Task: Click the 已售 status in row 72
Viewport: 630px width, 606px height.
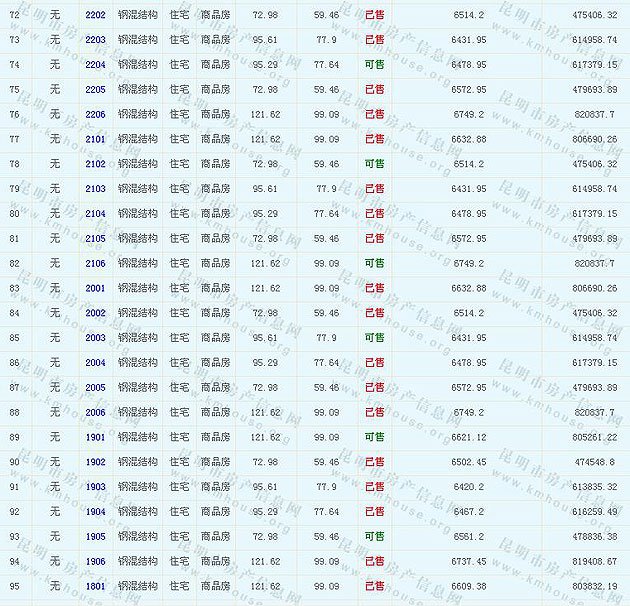Action: (374, 15)
